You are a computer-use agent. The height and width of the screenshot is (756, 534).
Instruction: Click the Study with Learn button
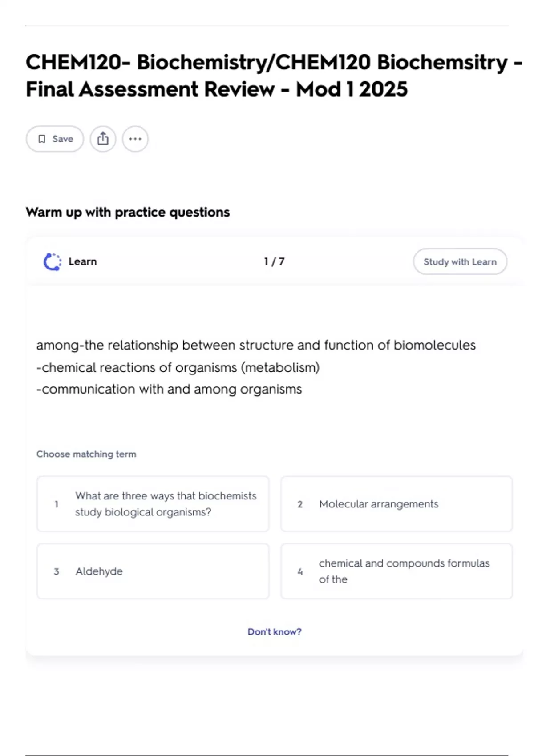[460, 261]
